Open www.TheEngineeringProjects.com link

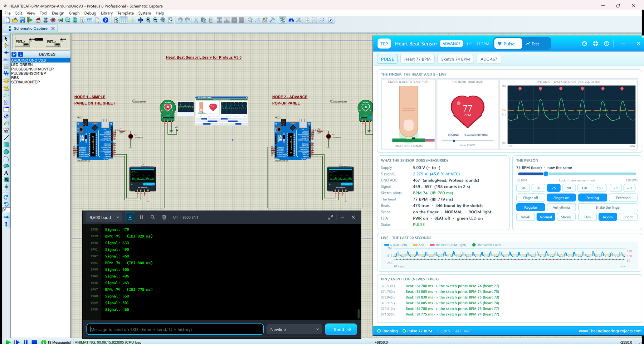[610, 331]
